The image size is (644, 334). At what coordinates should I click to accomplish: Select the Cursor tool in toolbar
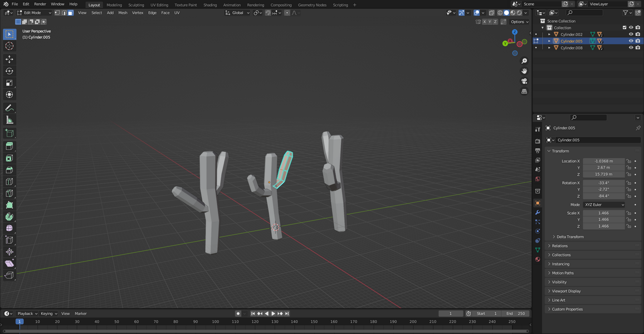(9, 46)
